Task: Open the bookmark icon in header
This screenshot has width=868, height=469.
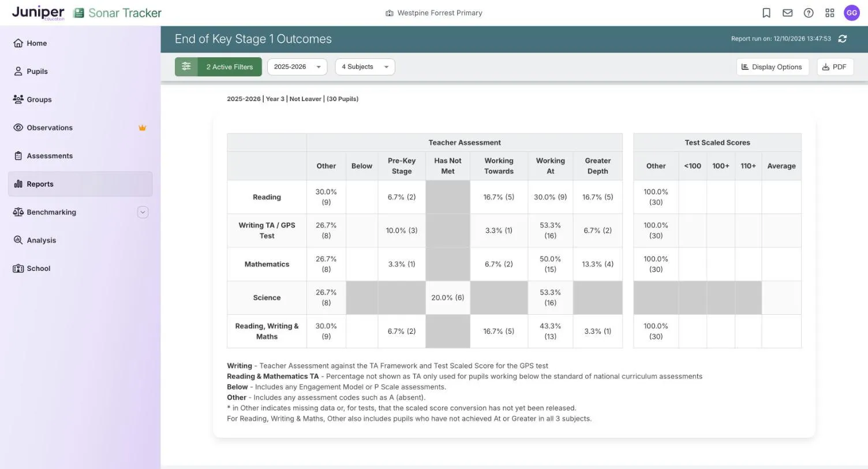Action: [x=766, y=13]
